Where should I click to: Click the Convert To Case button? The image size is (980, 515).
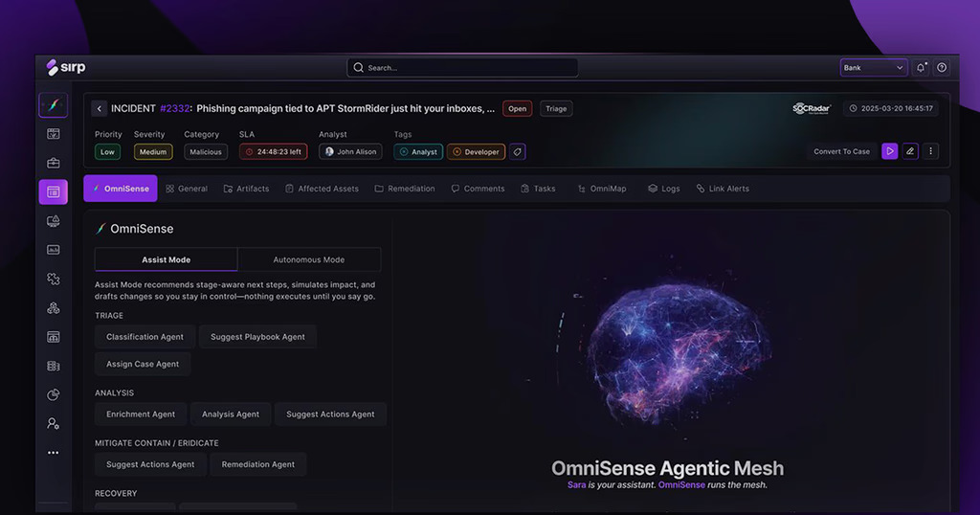pos(841,151)
